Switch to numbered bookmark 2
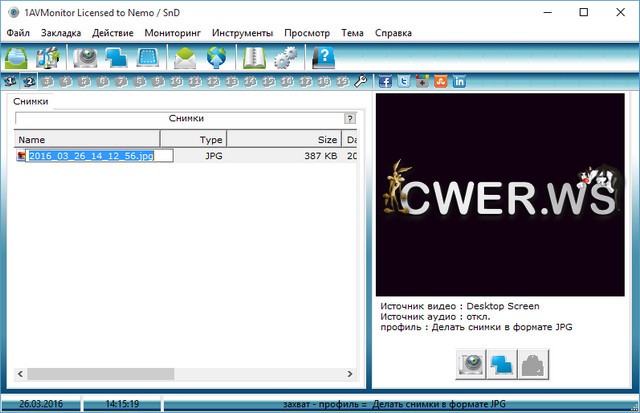 click(30, 81)
